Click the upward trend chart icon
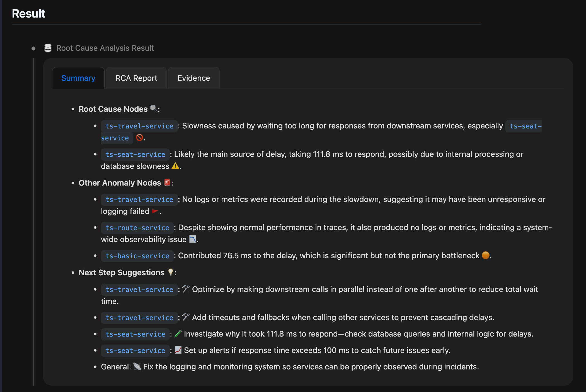The image size is (586, 392). [x=178, y=350]
